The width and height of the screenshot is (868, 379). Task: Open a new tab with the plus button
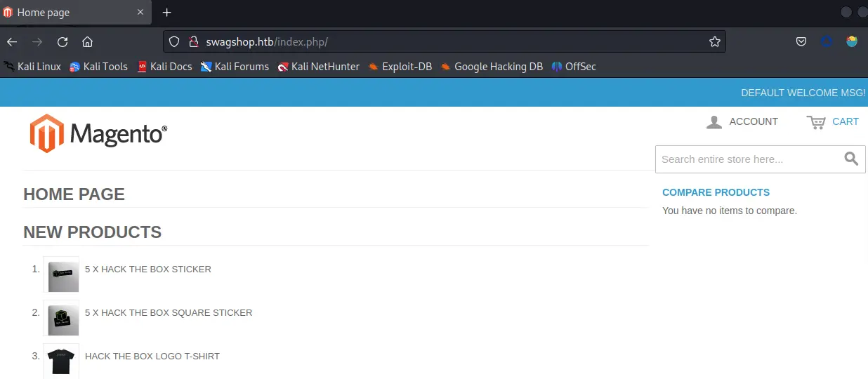166,13
